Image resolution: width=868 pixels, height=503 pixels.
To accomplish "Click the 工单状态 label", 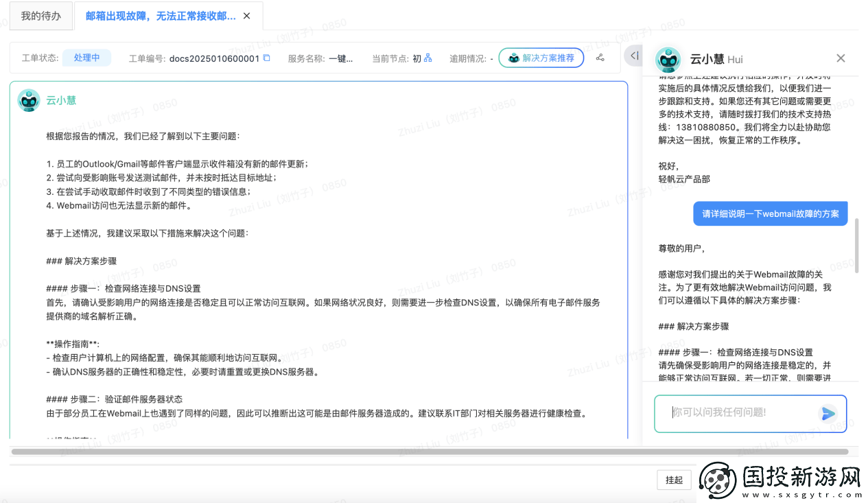I will [40, 58].
